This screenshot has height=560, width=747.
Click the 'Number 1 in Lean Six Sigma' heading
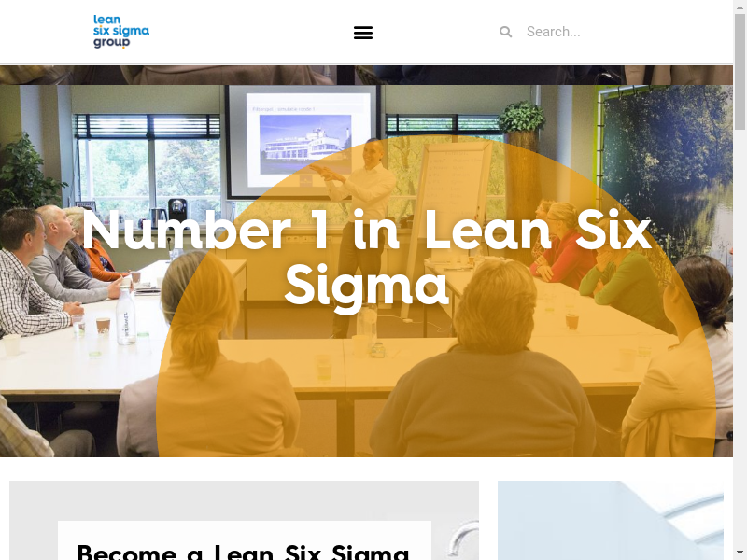pos(366,259)
